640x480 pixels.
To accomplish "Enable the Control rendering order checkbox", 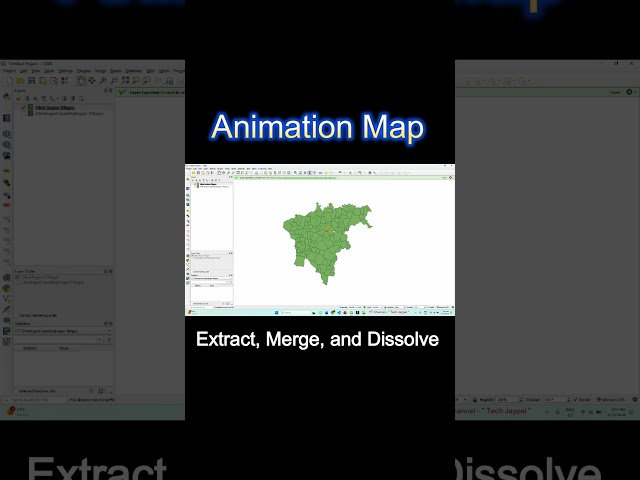I will click(x=16, y=316).
